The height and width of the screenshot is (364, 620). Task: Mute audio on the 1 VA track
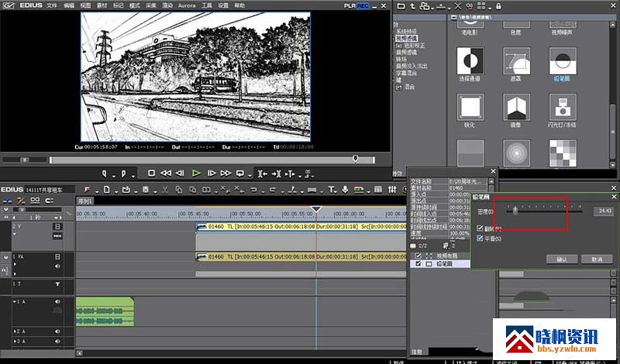pos(57,266)
